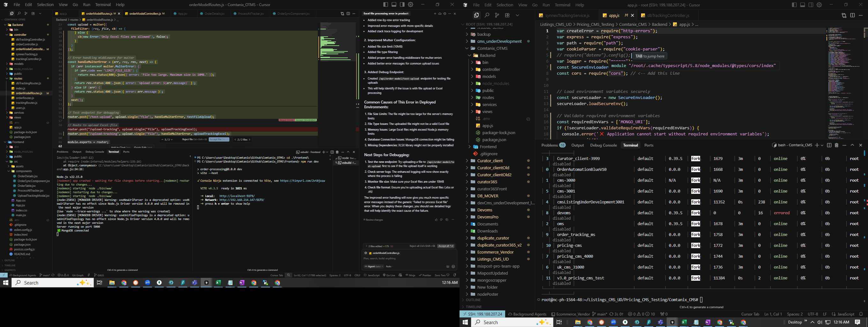Open settings gear in left window title bar
Image resolution: width=868 pixels, height=327 pixels.
click(x=410, y=4)
